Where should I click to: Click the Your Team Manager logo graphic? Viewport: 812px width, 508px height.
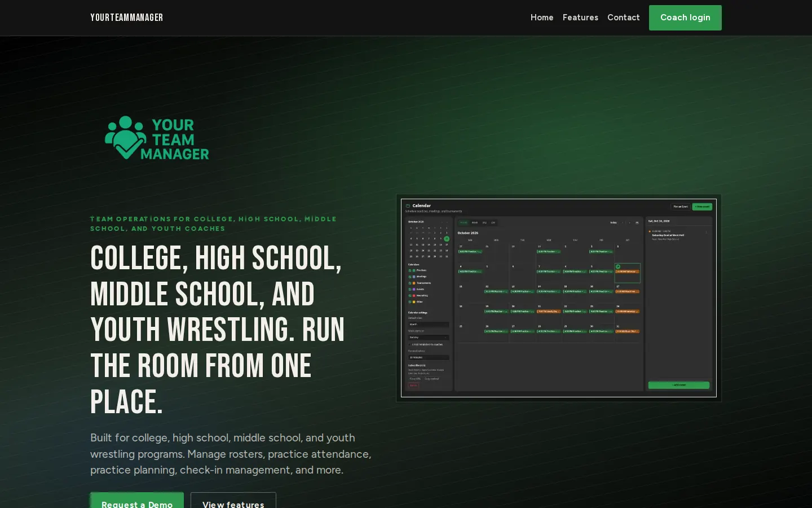point(157,138)
